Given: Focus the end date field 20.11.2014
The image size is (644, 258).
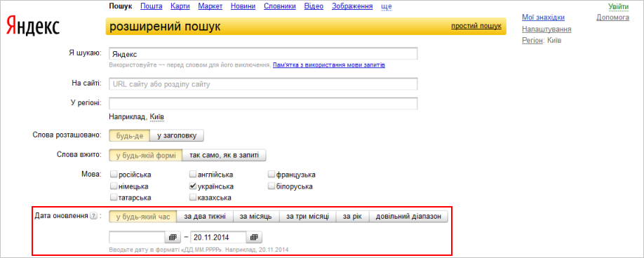Looking at the screenshot, I should (218, 237).
